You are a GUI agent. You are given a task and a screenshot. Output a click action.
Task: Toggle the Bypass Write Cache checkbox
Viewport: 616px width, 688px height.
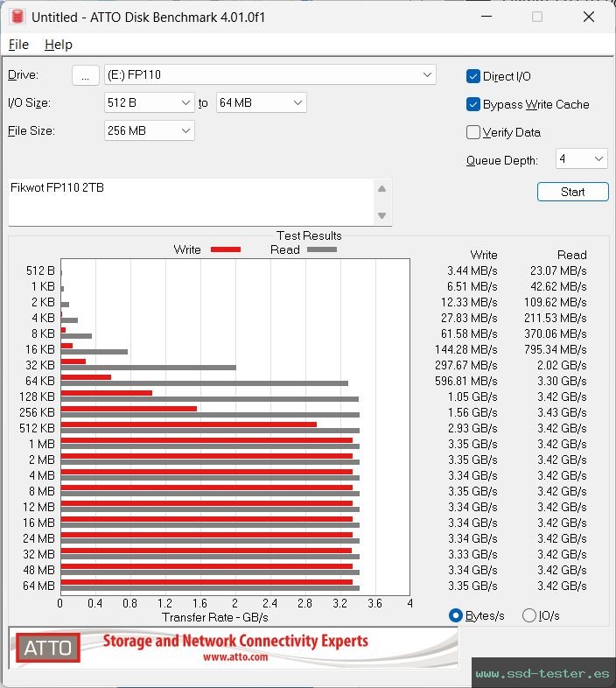[x=473, y=104]
